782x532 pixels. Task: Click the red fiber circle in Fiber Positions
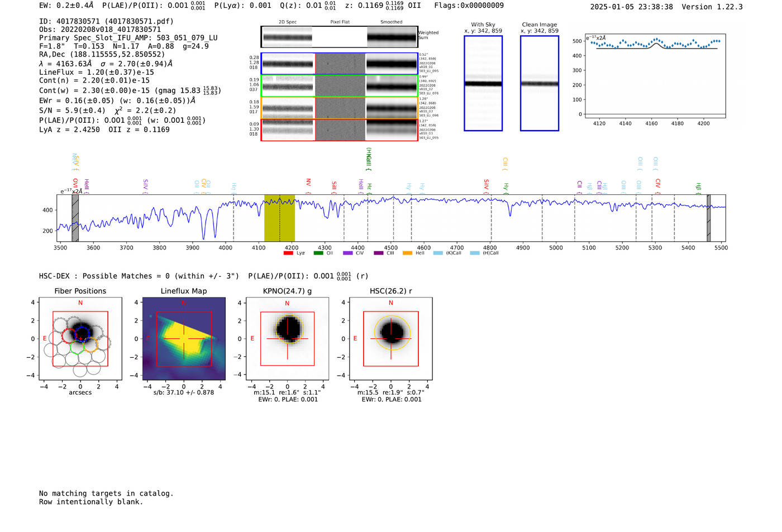pyautogui.click(x=69, y=336)
